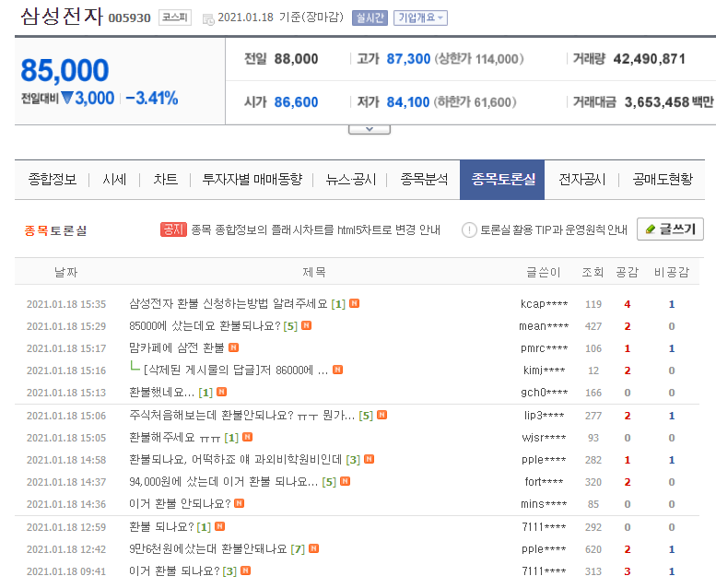Open the calendar icon beside 2021.01.18

208,19
